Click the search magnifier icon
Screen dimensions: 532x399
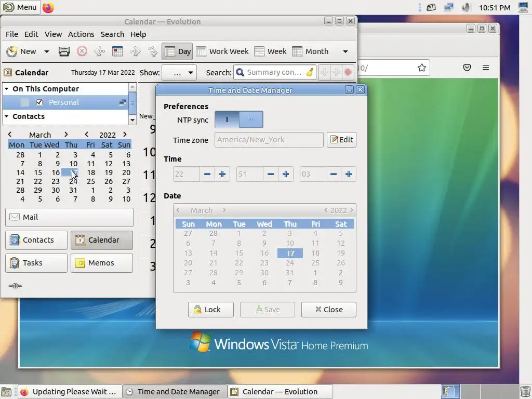point(240,72)
